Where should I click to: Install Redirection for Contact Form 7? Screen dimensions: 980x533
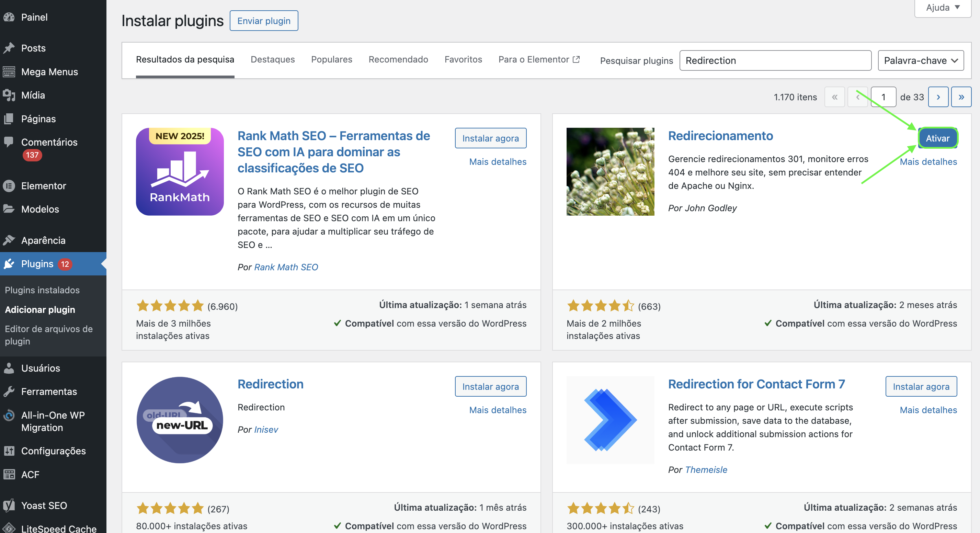coord(921,387)
